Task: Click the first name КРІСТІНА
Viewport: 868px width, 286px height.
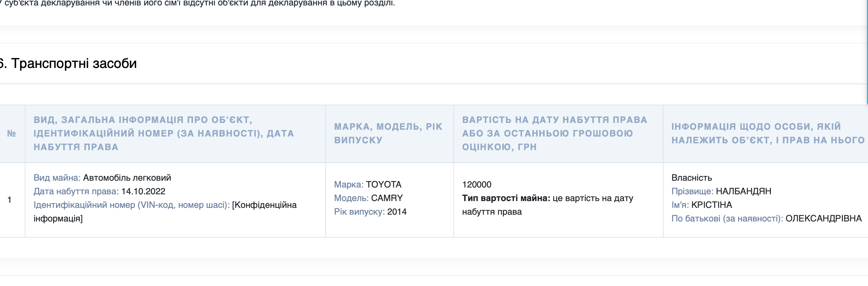Action: 711,205
